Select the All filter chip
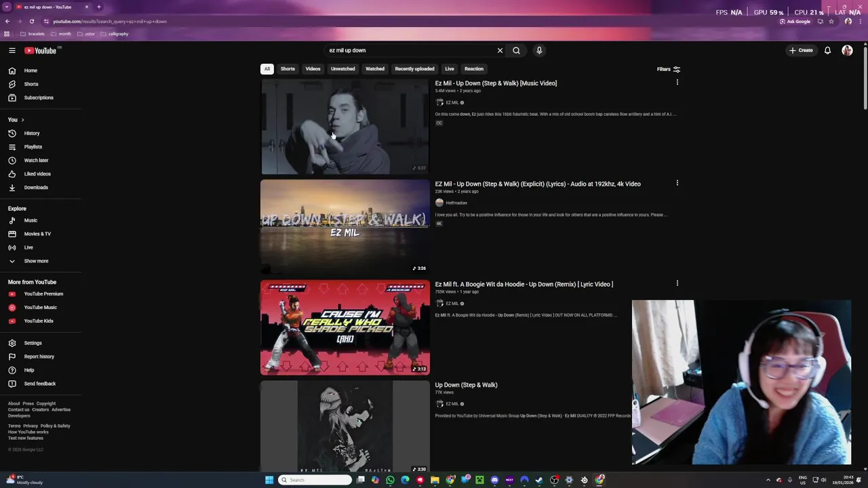 (267, 68)
